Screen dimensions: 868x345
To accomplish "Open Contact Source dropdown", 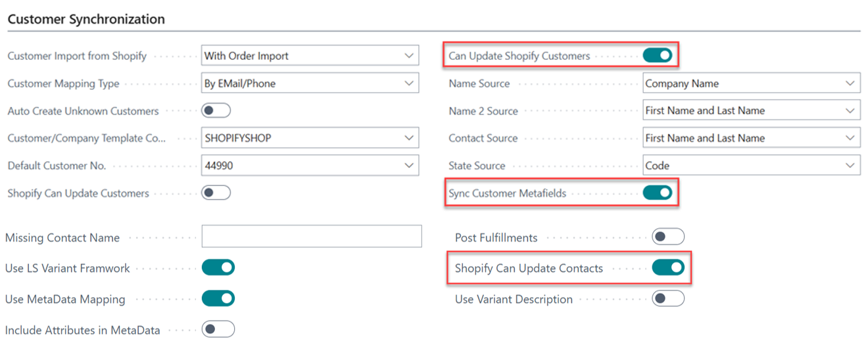I will click(x=850, y=138).
